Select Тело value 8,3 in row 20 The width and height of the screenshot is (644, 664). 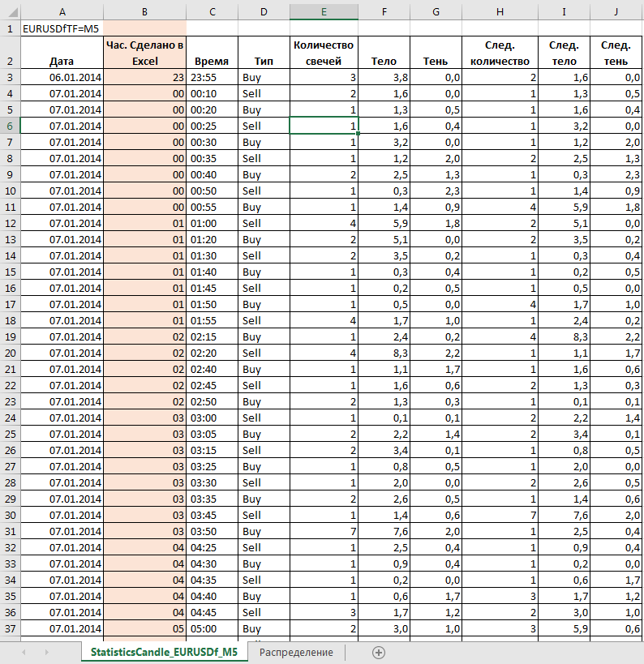pos(384,353)
